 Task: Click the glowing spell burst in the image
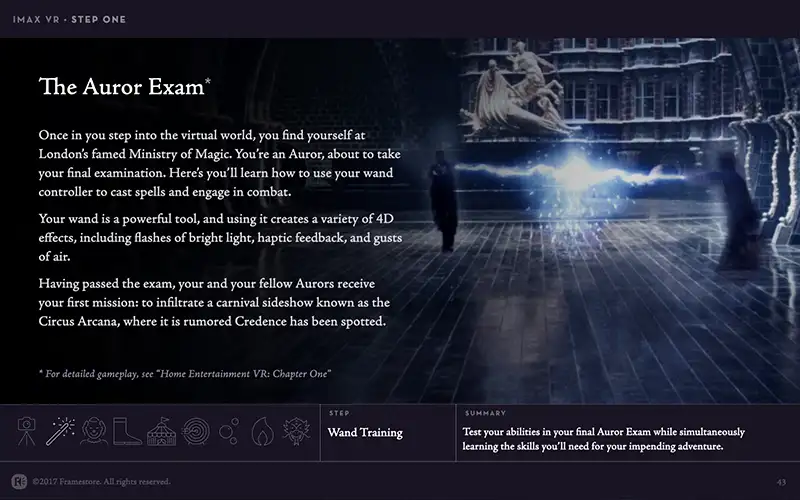click(x=576, y=173)
